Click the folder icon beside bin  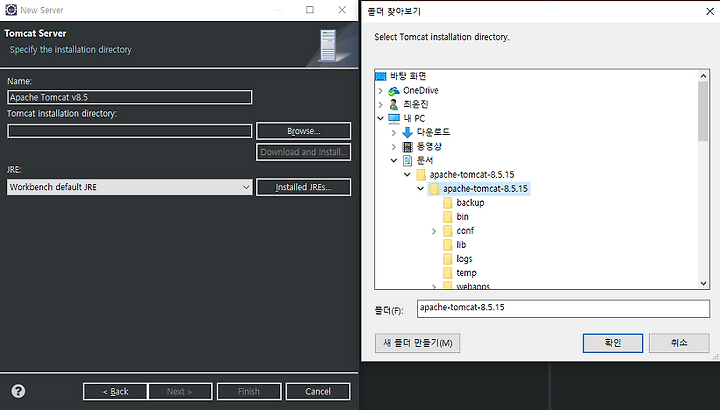(448, 217)
